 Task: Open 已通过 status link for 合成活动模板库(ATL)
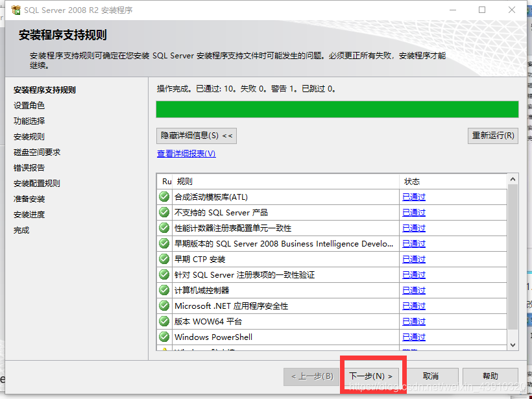[413, 197]
